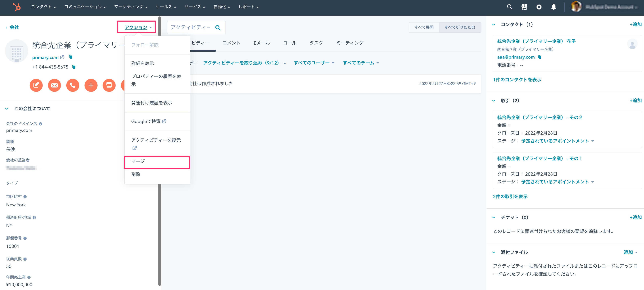Collapse the この会社について section
Viewport: 644px width, 290px height.
7,109
